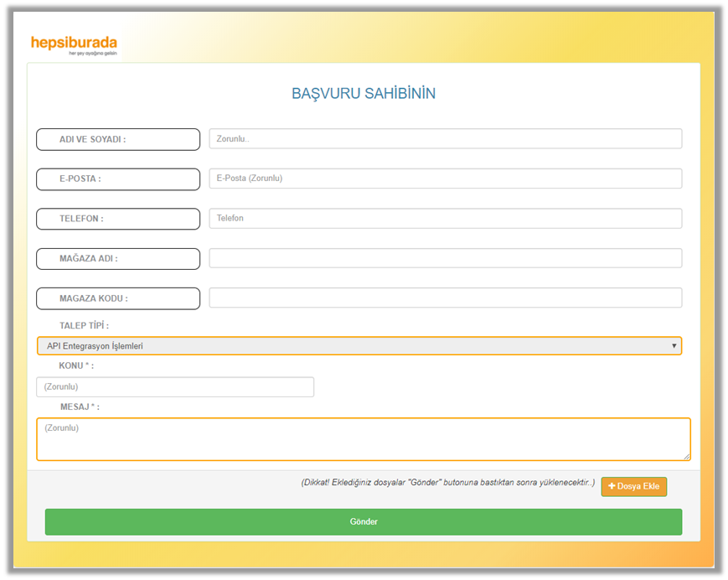This screenshot has height=580, width=728.
Task: Click the ADI VE SOYADI label box
Action: click(x=118, y=139)
